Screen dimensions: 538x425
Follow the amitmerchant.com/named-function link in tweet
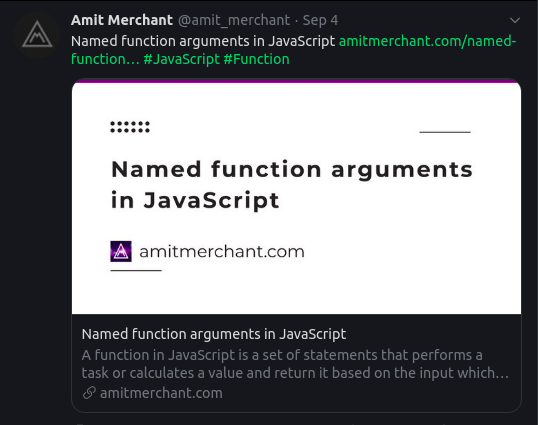point(293,50)
